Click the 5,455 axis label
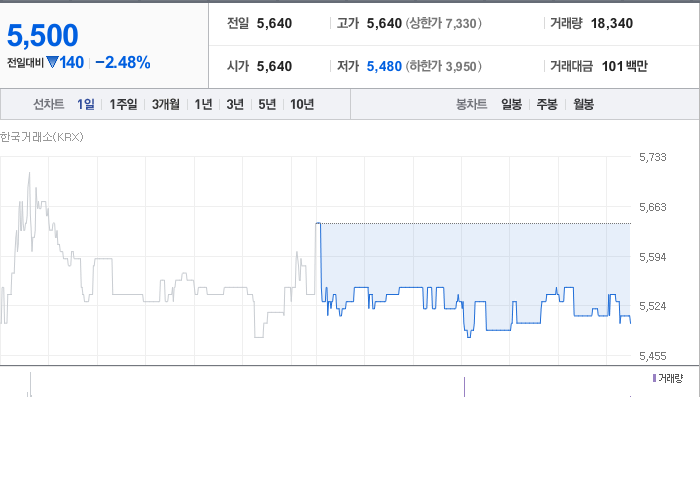The image size is (700, 490). (653, 356)
